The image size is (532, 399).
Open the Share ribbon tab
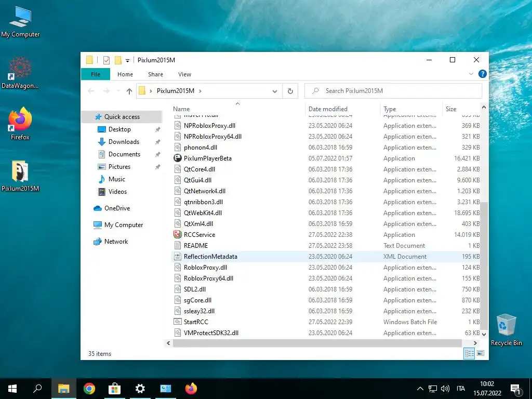(155, 74)
